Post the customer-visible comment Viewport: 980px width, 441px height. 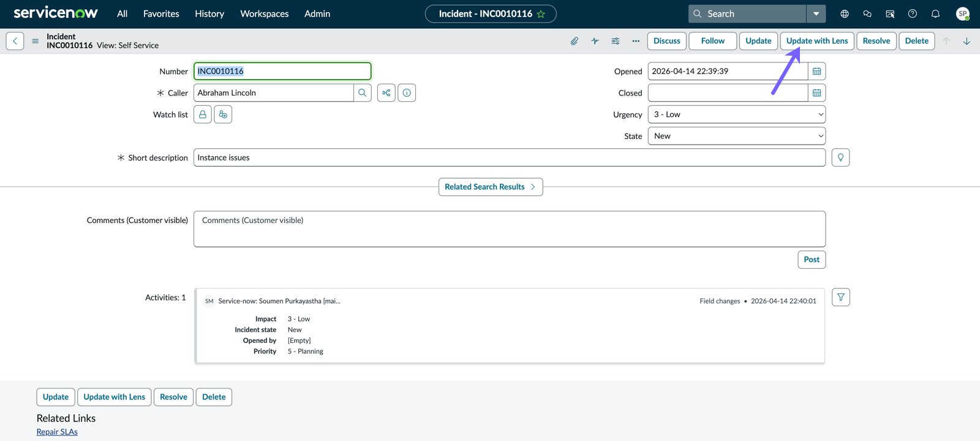[812, 260]
